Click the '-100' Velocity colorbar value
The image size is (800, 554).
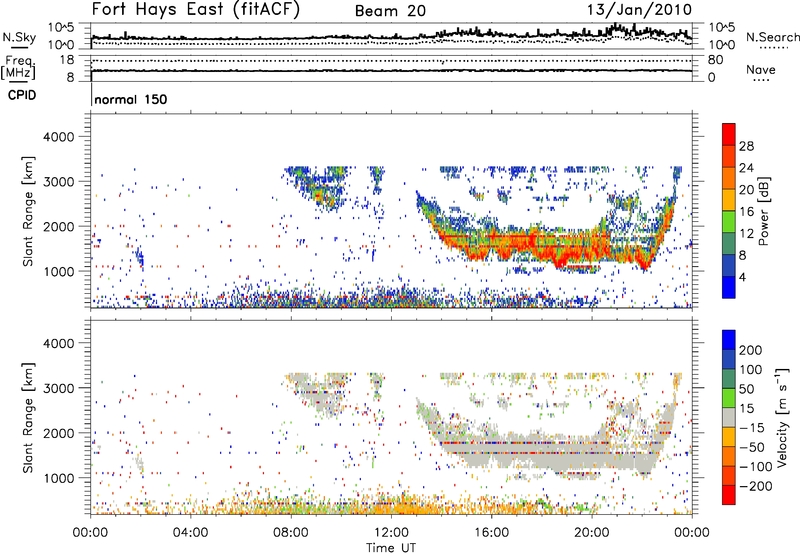pos(756,467)
